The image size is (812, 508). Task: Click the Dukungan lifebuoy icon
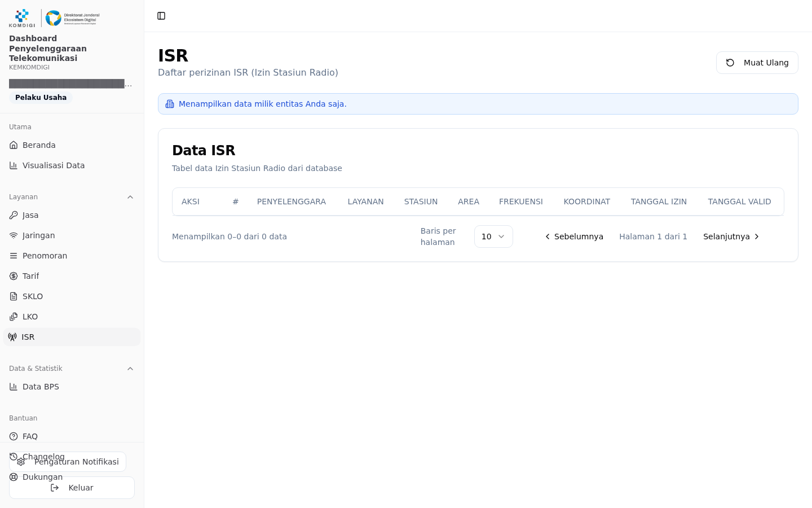click(x=14, y=477)
